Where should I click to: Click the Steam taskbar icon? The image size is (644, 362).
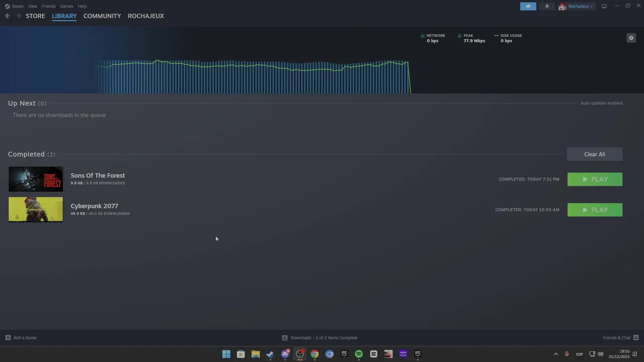[270, 354]
